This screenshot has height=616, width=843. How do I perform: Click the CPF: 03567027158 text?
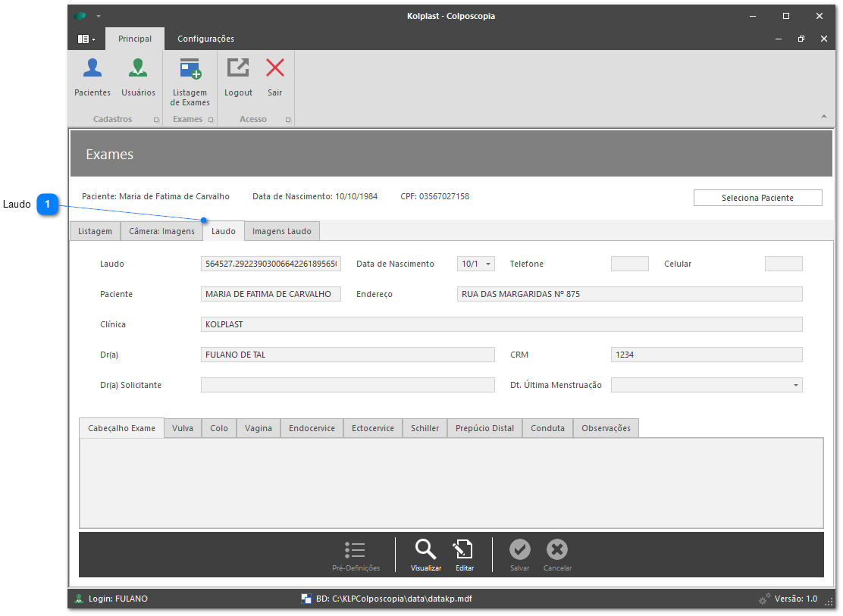pos(435,197)
